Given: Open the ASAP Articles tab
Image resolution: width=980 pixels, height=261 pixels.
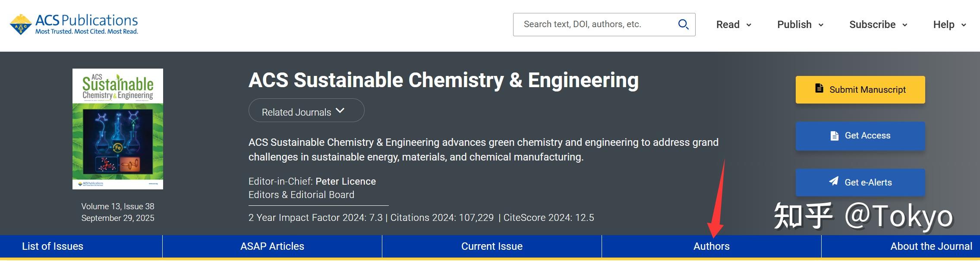Looking at the screenshot, I should pyautogui.click(x=272, y=246).
